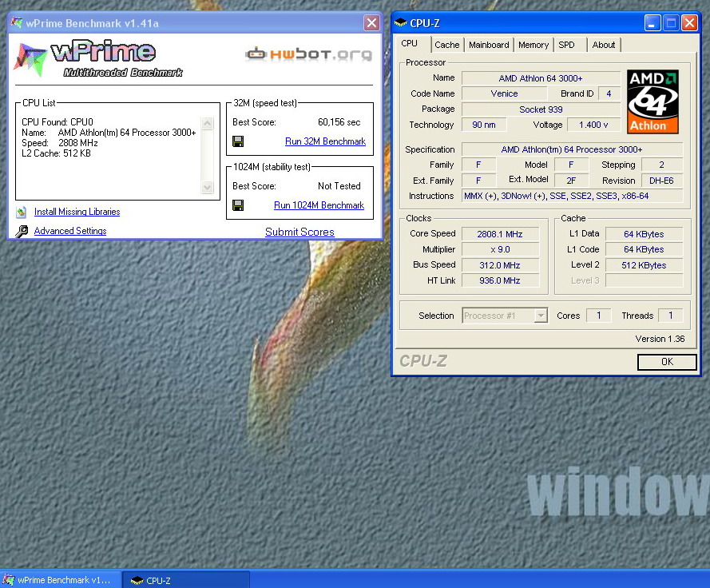Click the Instructions field text

(x=573, y=196)
